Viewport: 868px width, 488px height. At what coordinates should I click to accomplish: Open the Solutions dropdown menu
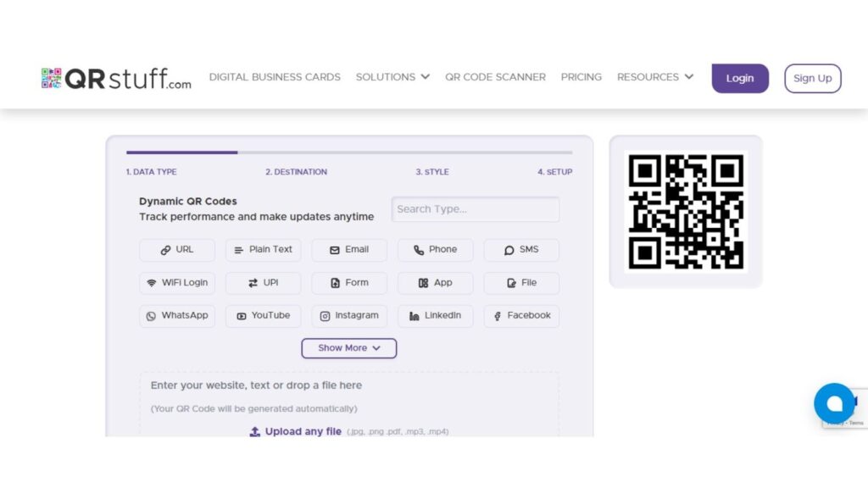tap(392, 76)
